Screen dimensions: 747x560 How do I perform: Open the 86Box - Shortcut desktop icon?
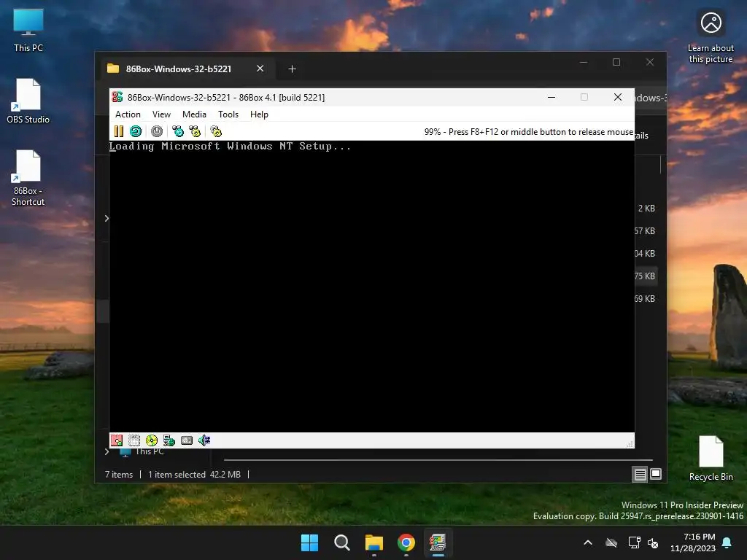[x=28, y=178]
